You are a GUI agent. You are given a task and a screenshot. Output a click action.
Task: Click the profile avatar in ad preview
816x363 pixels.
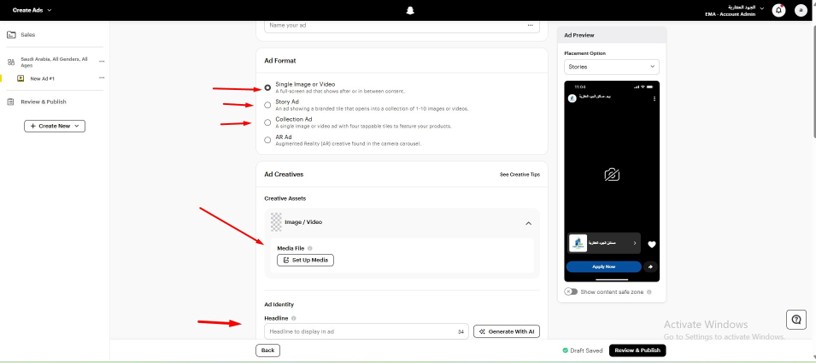coord(572,99)
